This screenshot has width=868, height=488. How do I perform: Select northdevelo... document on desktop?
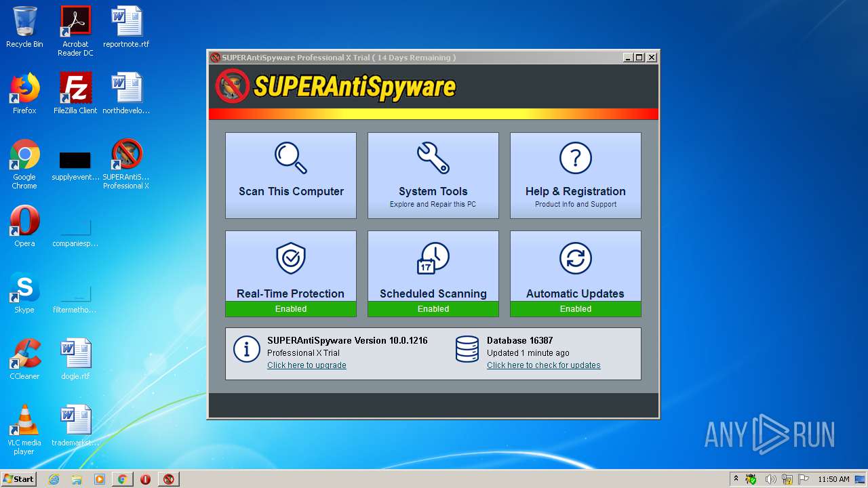(126, 94)
